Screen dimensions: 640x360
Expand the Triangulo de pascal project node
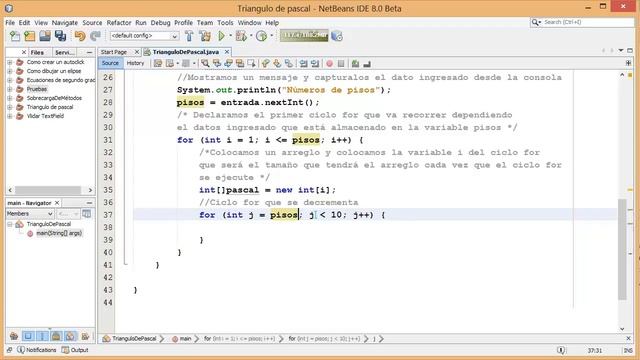pos(10,107)
